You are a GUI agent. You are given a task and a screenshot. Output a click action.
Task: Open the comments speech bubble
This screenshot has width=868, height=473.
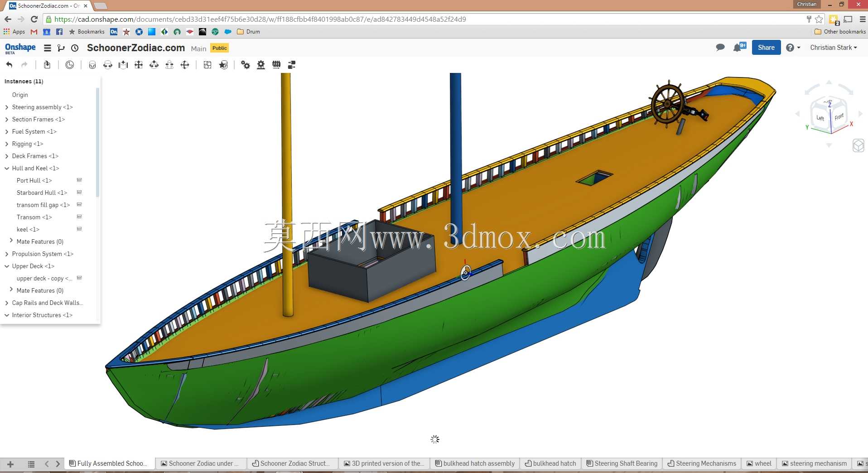pyautogui.click(x=720, y=48)
